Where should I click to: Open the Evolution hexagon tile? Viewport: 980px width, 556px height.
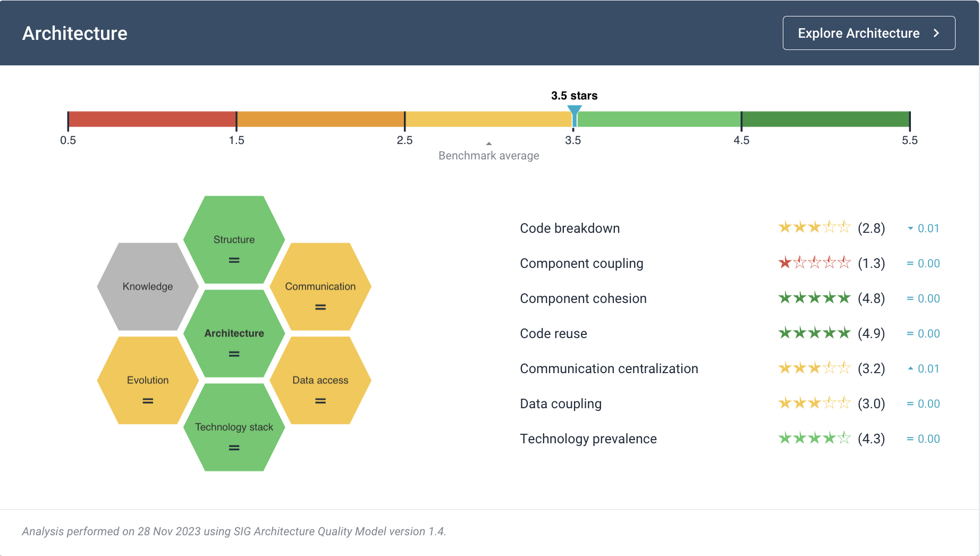[148, 380]
